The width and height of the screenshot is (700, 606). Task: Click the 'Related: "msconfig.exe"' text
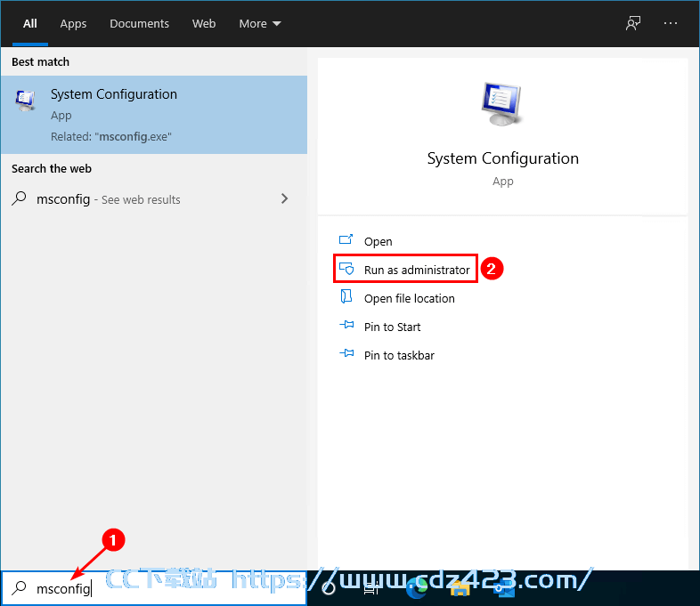111,136
